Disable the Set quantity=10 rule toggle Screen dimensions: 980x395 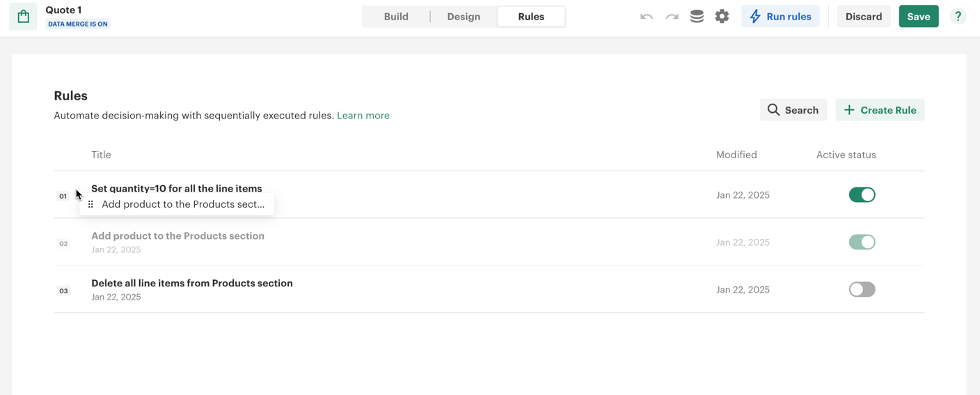(x=862, y=195)
